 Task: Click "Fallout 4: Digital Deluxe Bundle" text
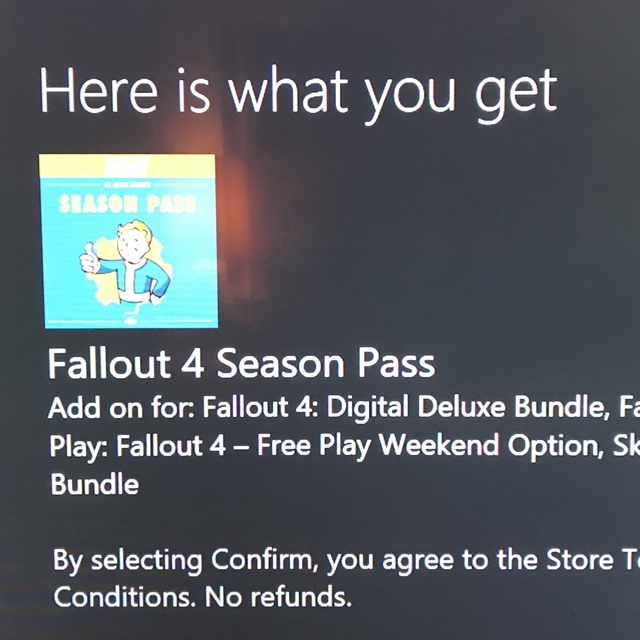pos(403,407)
